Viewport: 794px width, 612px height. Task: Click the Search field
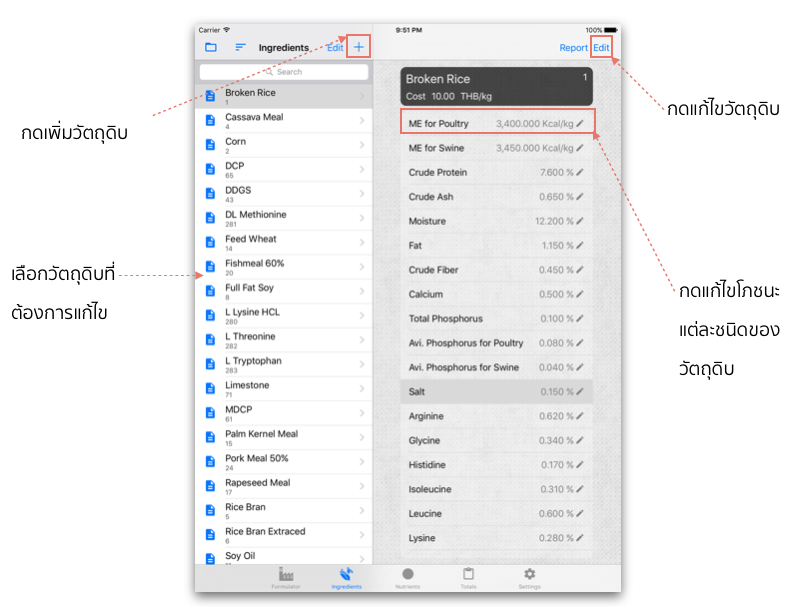pos(284,72)
